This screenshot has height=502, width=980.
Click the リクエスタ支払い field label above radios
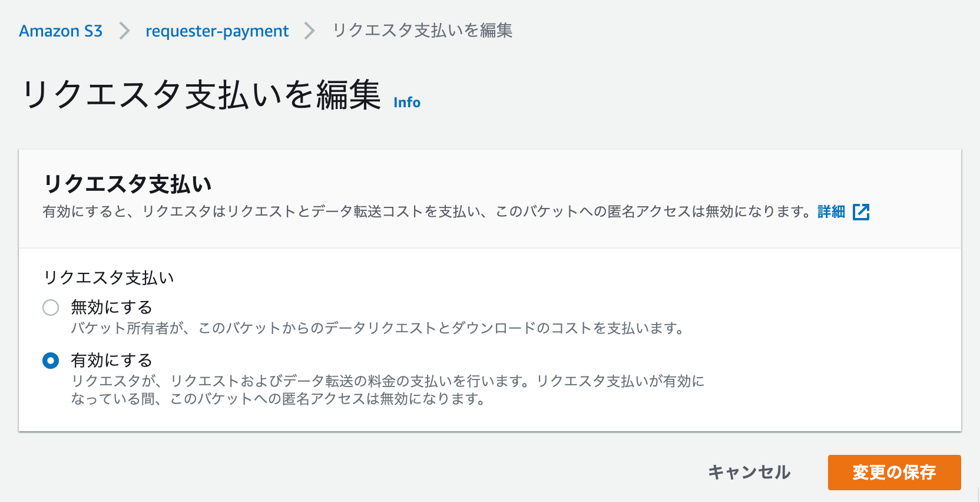pyautogui.click(x=109, y=278)
